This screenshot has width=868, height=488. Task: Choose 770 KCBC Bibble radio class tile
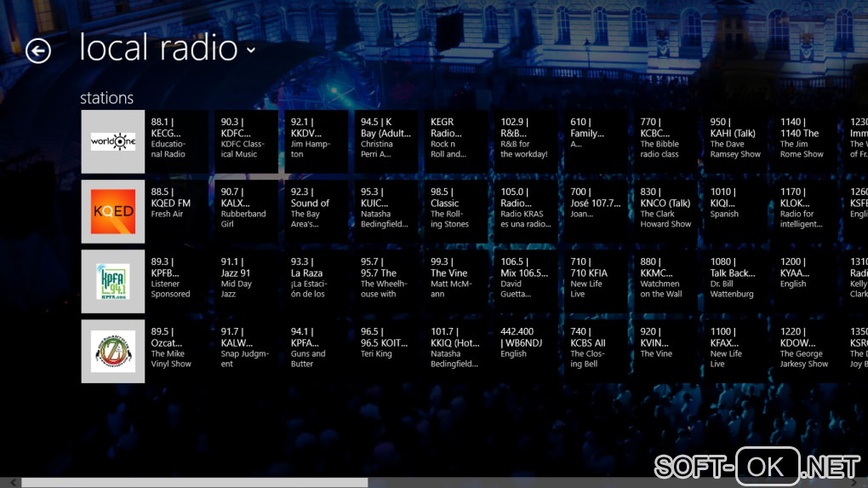pos(665,142)
